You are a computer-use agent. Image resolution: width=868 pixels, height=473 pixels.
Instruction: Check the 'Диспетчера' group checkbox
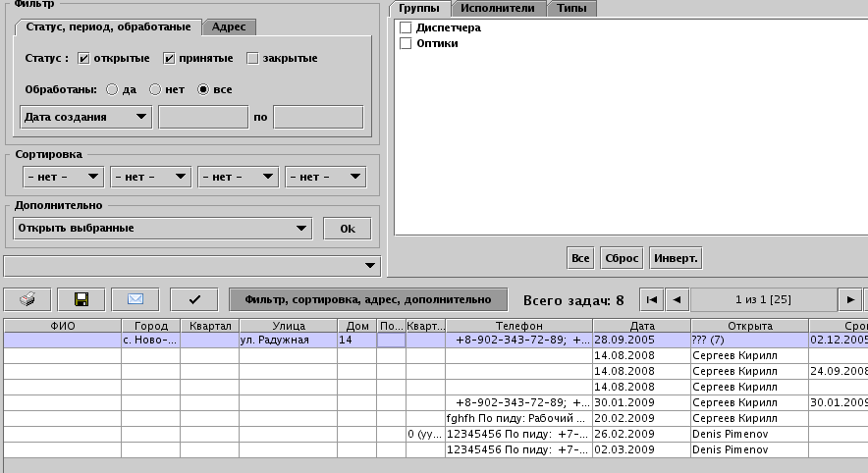click(406, 28)
